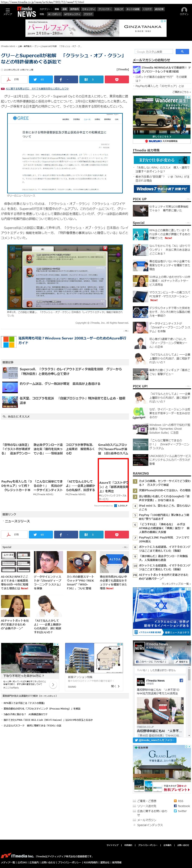Follow @itmedia_news on Twitter button
This screenshot has height=868, width=192.
click(x=154, y=740)
